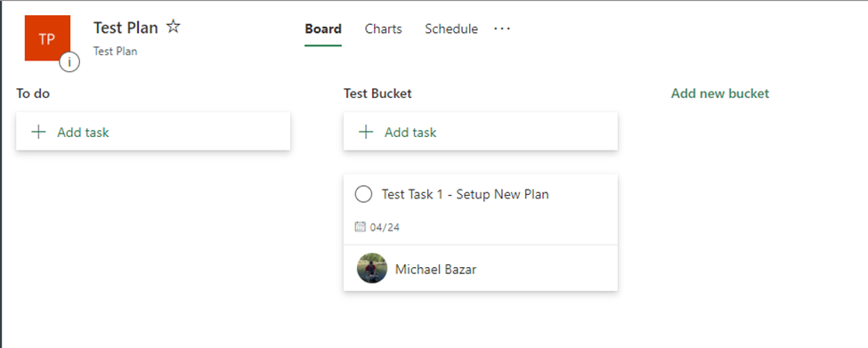Favorite the plan with the star icon

pos(174,27)
